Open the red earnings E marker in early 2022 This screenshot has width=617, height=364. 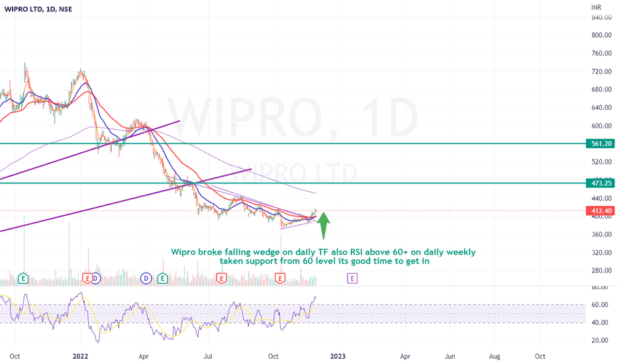(87, 279)
